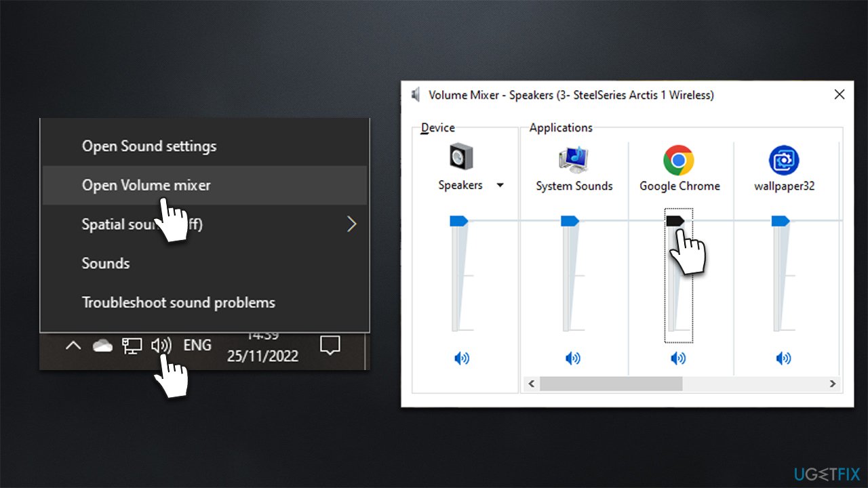Select Open Volume mixer

point(146,185)
